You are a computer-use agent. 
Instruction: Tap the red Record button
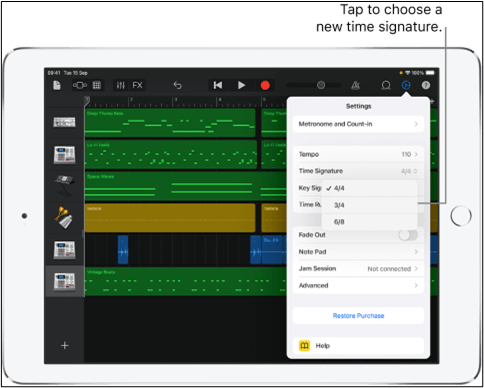[x=265, y=85]
